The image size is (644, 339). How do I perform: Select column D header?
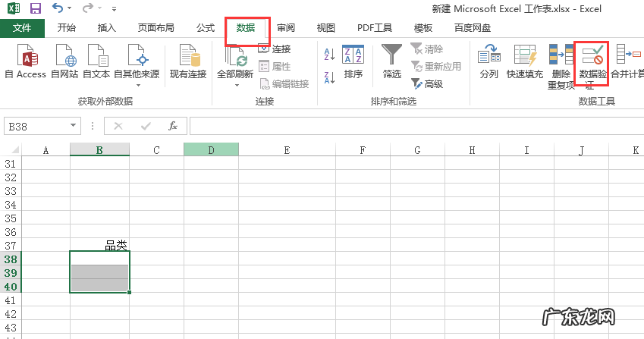pos(211,150)
